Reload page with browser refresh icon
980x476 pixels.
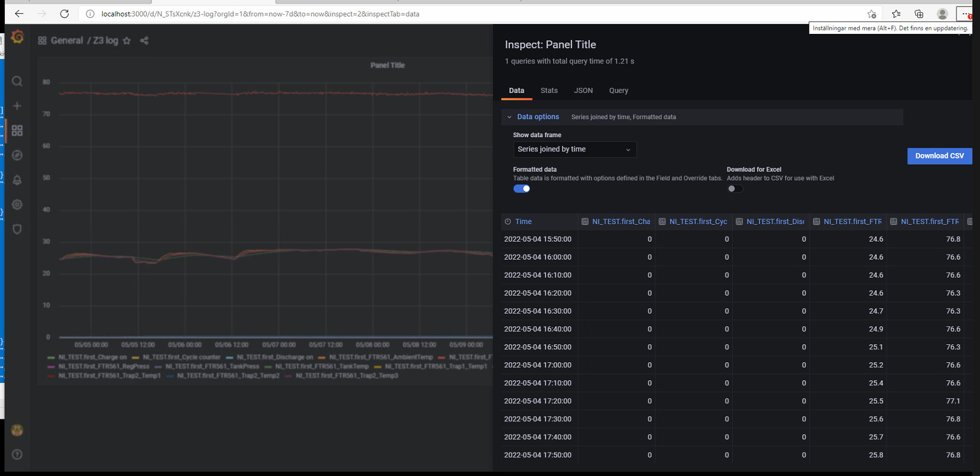click(x=64, y=14)
